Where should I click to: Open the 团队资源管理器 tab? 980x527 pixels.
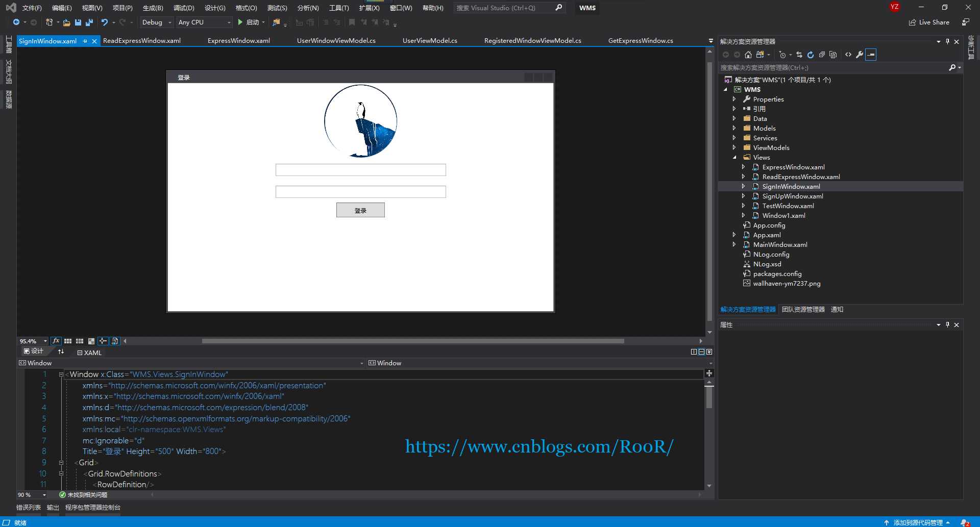803,310
